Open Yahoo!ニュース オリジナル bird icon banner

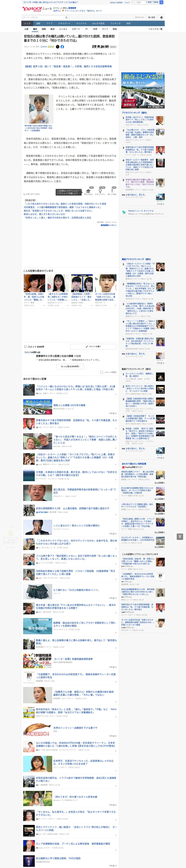coord(143,212)
